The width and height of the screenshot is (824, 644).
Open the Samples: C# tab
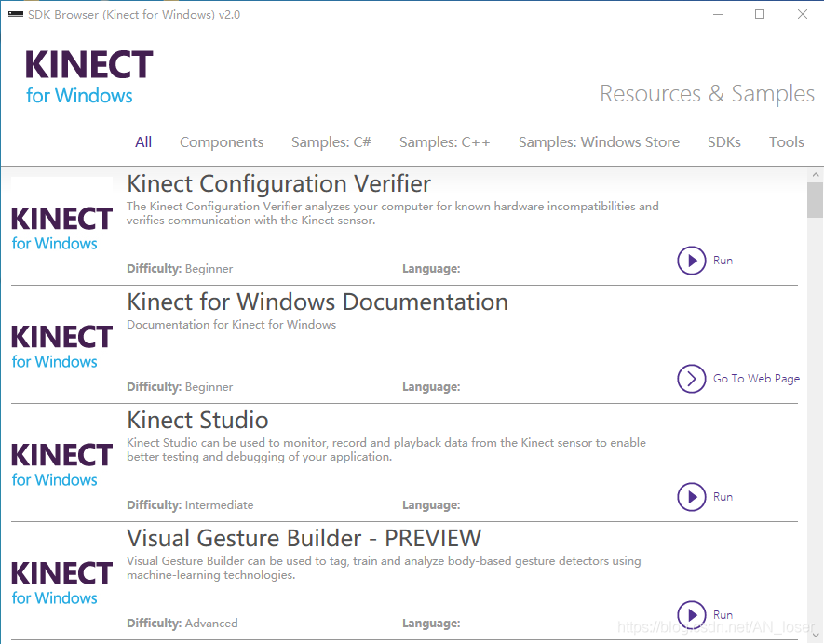point(331,141)
